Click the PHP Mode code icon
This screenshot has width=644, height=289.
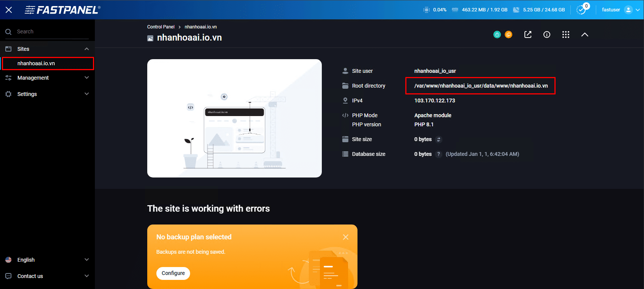[345, 115]
